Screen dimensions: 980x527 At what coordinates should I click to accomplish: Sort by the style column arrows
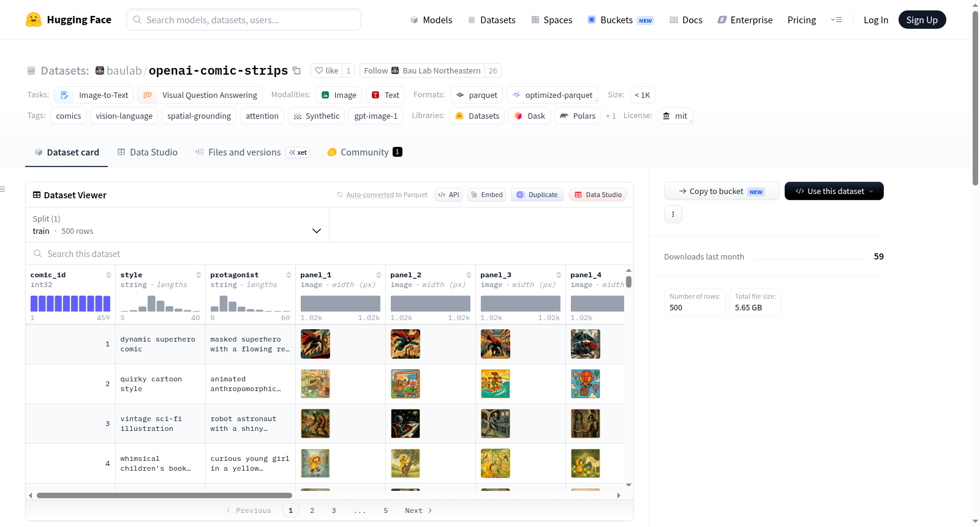point(198,275)
